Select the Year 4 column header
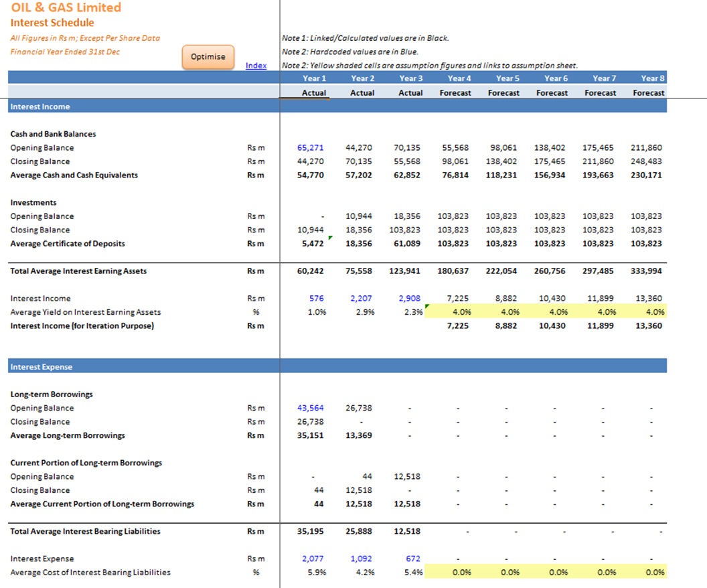 [459, 78]
